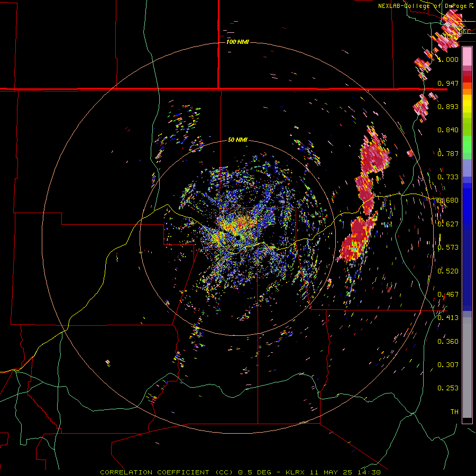Click the 0.787 legend value
Image resolution: width=476 pixels, height=476 pixels.
click(448, 153)
